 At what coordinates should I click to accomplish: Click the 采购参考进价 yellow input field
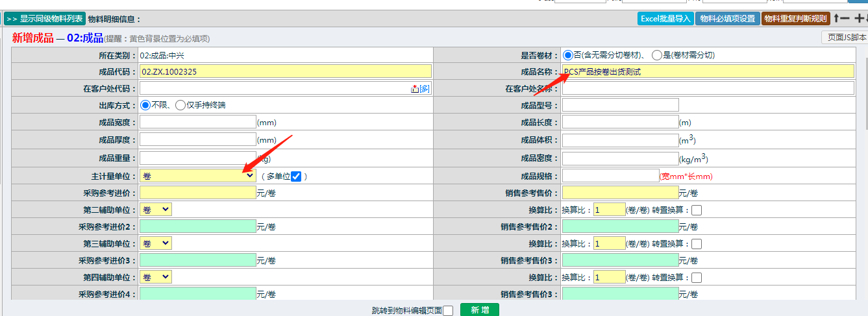pyautogui.click(x=198, y=193)
